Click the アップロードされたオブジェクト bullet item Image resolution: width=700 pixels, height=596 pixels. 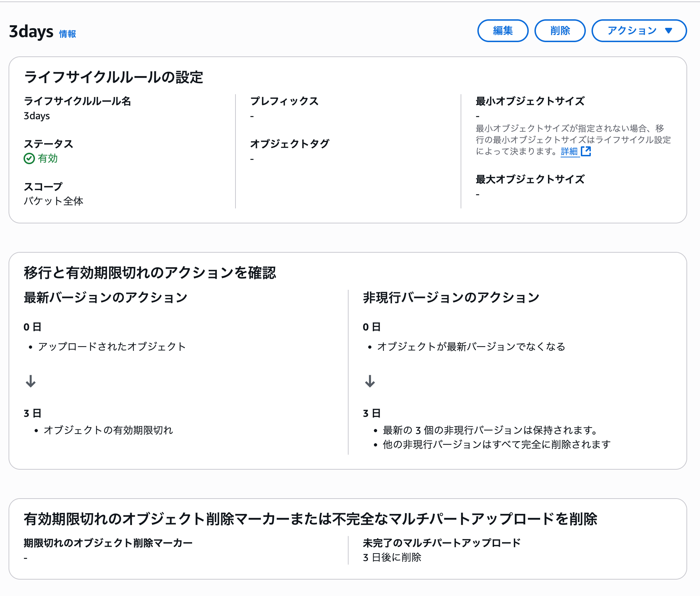[112, 347]
